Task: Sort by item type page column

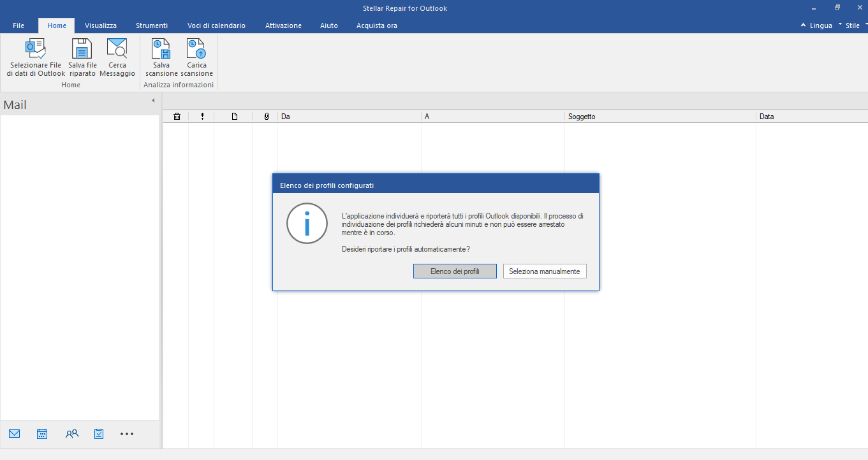Action: pyautogui.click(x=234, y=117)
